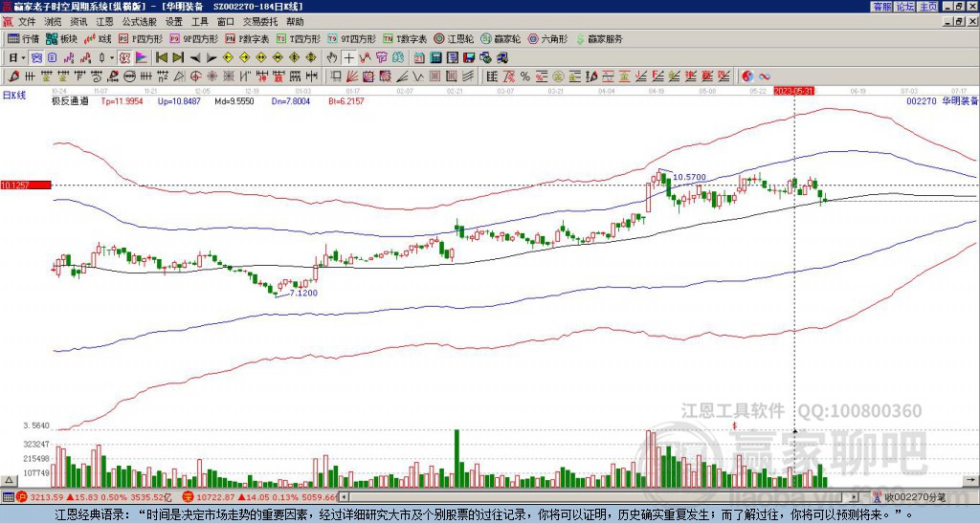The width and height of the screenshot is (980, 524).
Task: Click the 客服 button in title bar
Action: click(x=881, y=7)
